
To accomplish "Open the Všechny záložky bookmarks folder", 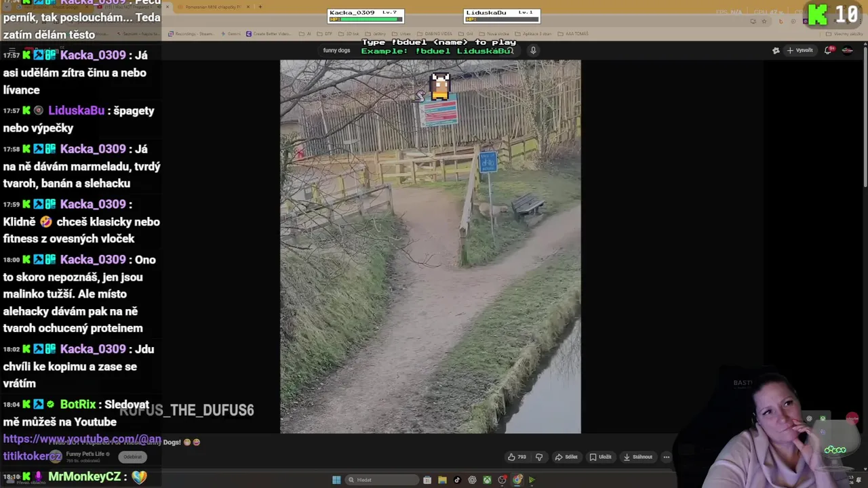I will (x=845, y=34).
